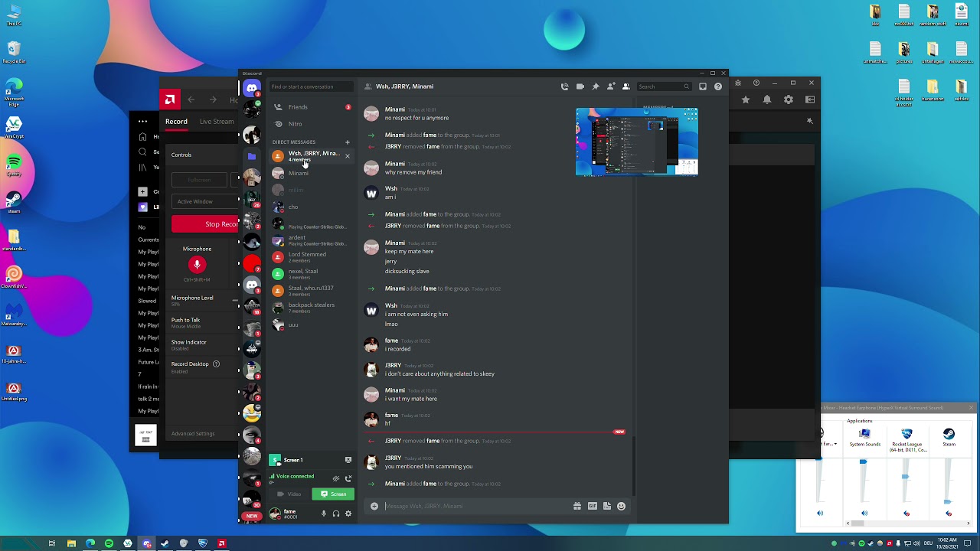980x551 pixels.
Task: Open the Microsoft Edge desktop shortcut
Action: coord(14,90)
